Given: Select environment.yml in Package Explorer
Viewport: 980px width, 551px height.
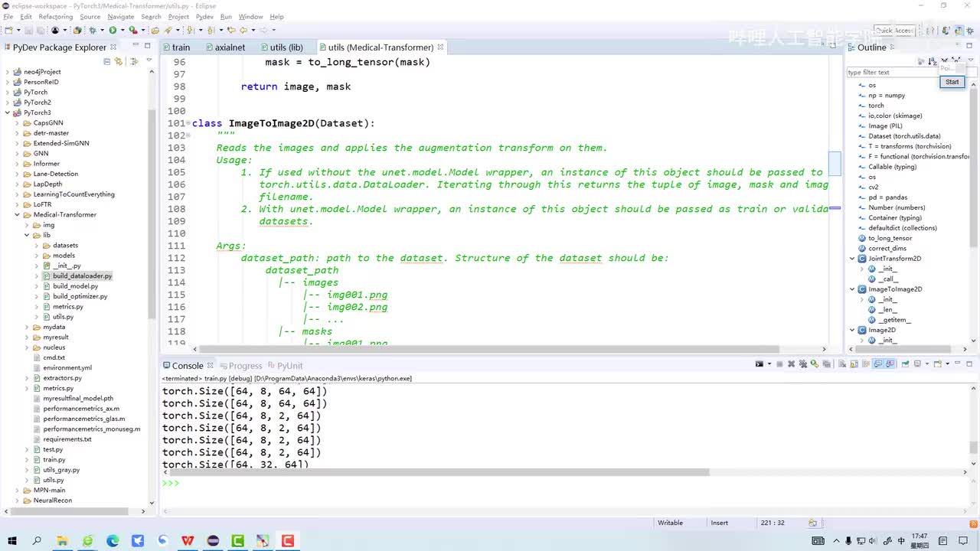Looking at the screenshot, I should (67, 368).
